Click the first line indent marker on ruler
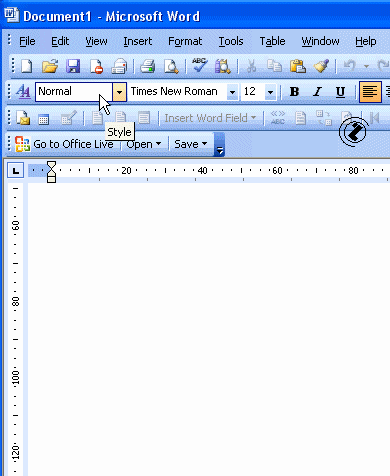Viewport: 390px width, 476px height. click(x=51, y=165)
